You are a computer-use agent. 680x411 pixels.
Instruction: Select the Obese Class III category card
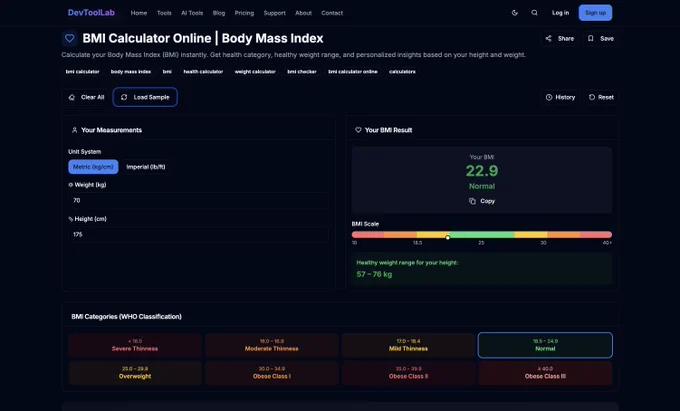[x=545, y=373]
